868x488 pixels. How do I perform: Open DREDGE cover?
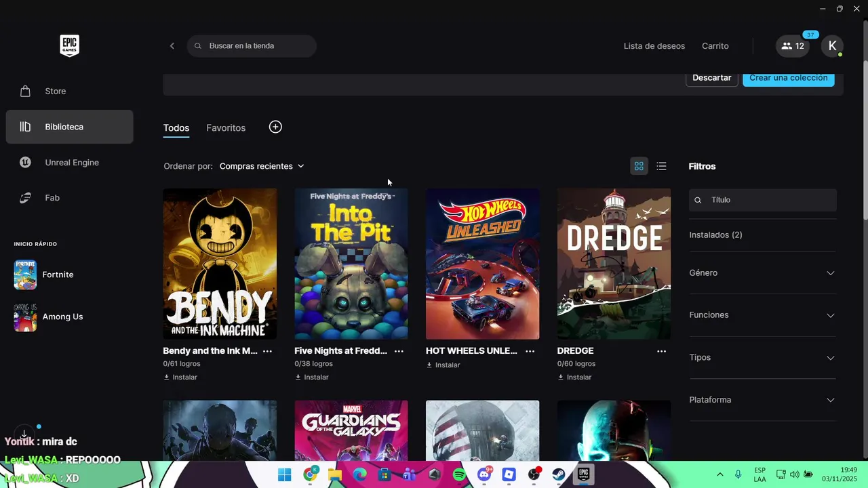[614, 264]
